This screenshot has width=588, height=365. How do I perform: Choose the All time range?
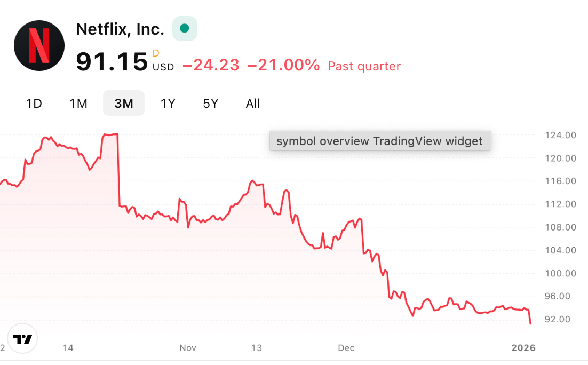coord(253,104)
